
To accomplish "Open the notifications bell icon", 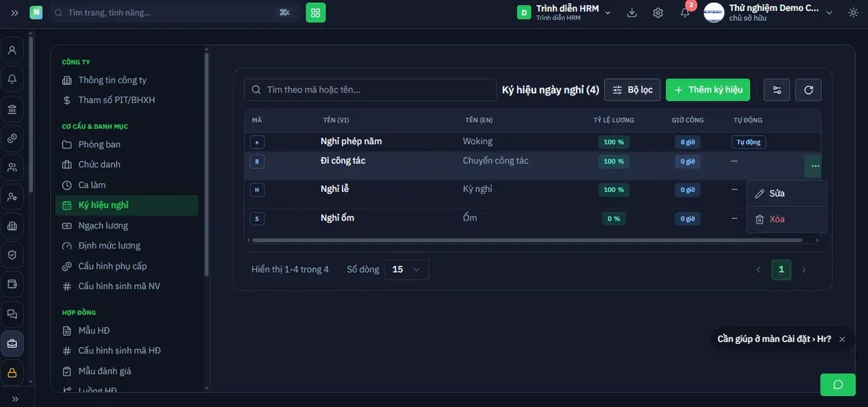I will pyautogui.click(x=685, y=13).
